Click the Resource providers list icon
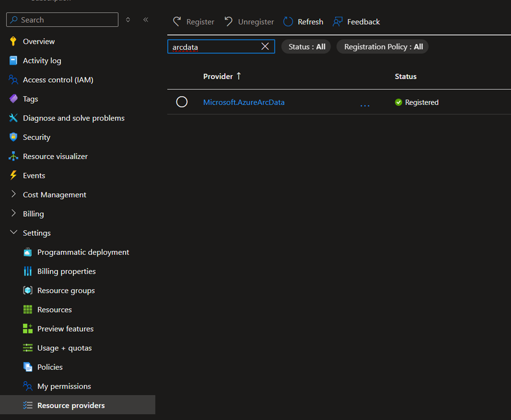The image size is (511, 420). [x=28, y=405]
